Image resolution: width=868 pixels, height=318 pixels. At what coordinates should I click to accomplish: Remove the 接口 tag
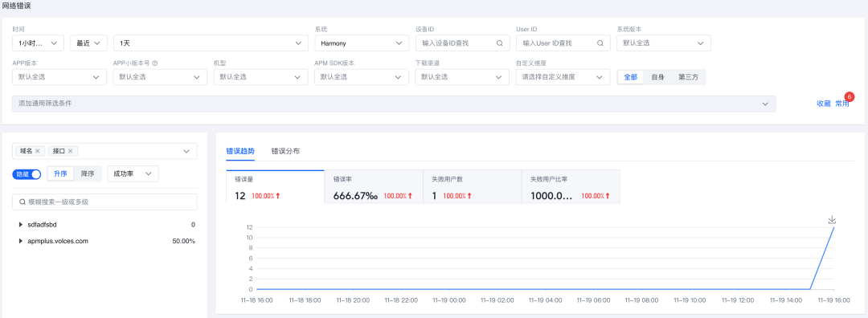[70, 151]
